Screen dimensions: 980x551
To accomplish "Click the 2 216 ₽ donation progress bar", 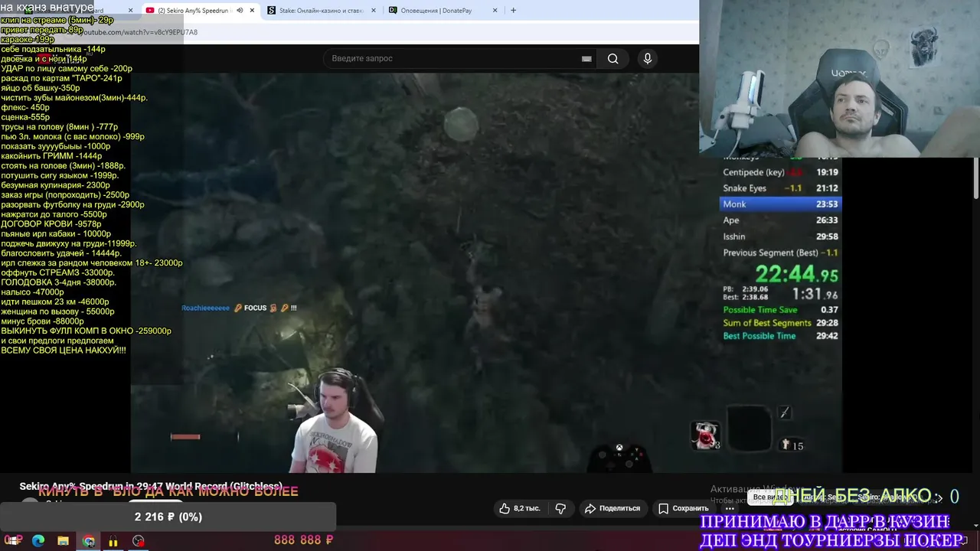I will point(168,517).
